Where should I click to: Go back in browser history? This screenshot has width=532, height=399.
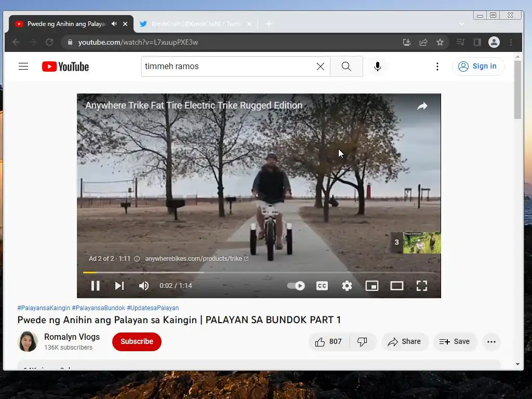tap(16, 42)
